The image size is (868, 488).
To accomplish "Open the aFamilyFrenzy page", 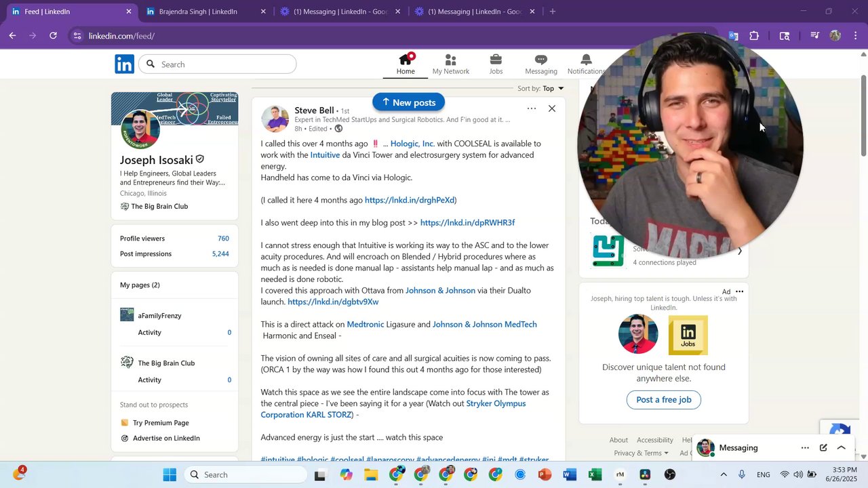I will coord(159,316).
